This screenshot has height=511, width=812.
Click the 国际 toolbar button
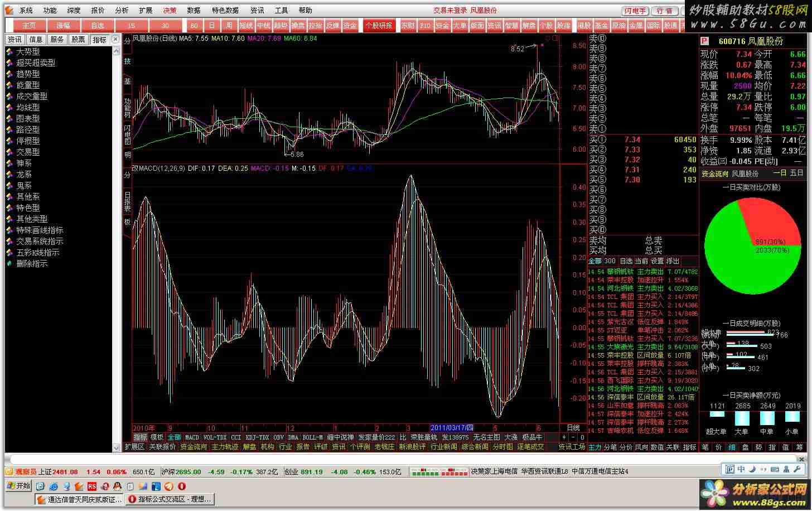653,25
